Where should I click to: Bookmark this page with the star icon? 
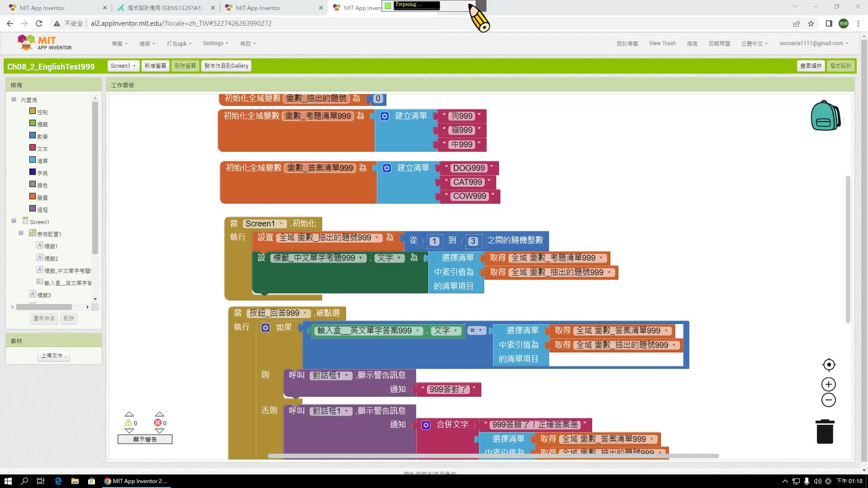click(811, 23)
